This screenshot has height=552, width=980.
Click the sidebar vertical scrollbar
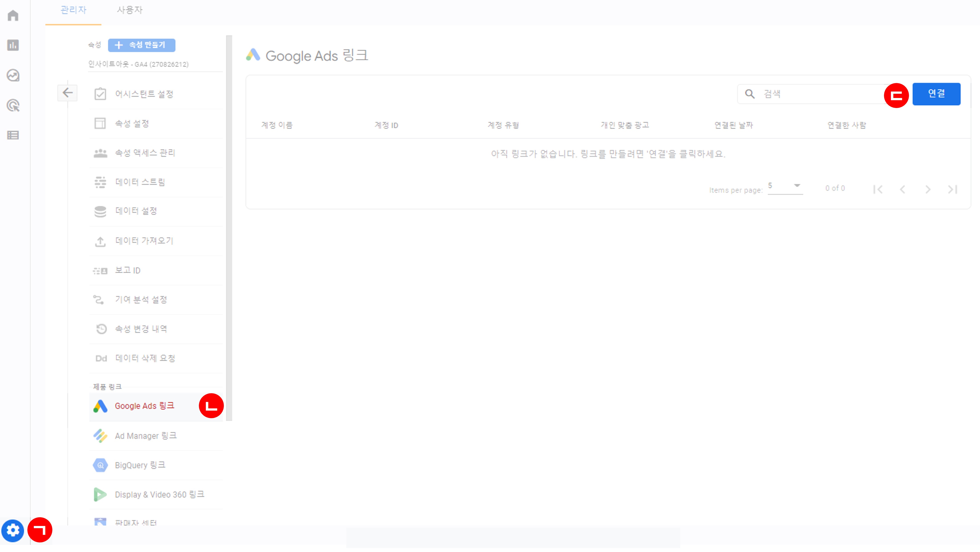229,228
